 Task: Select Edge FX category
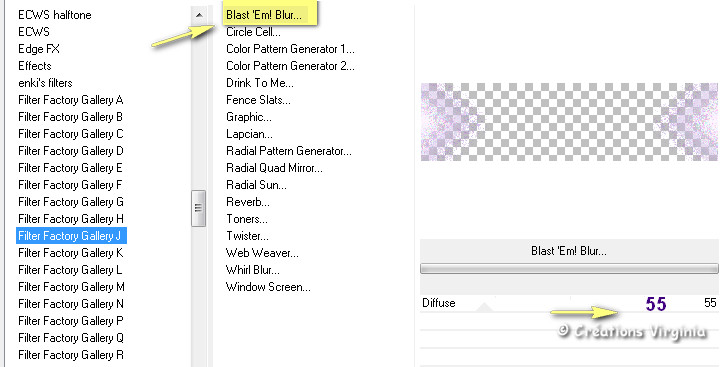click(39, 49)
